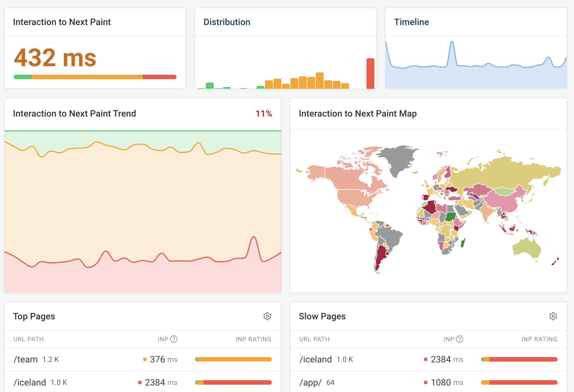Click the /team INP rating bar
The width and height of the screenshot is (574, 392).
tap(233, 359)
